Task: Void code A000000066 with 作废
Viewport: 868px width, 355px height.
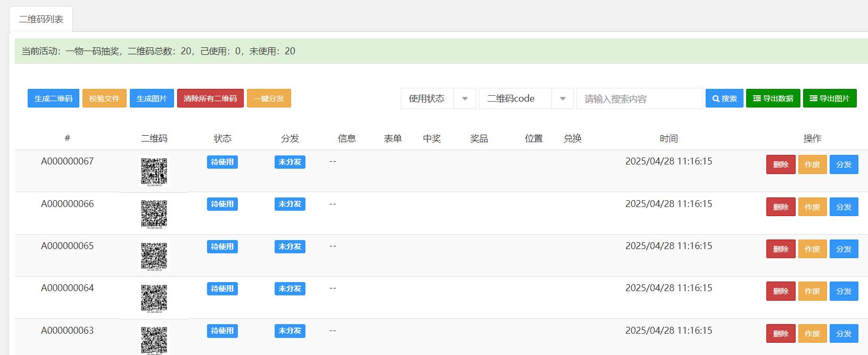Action: (x=812, y=207)
